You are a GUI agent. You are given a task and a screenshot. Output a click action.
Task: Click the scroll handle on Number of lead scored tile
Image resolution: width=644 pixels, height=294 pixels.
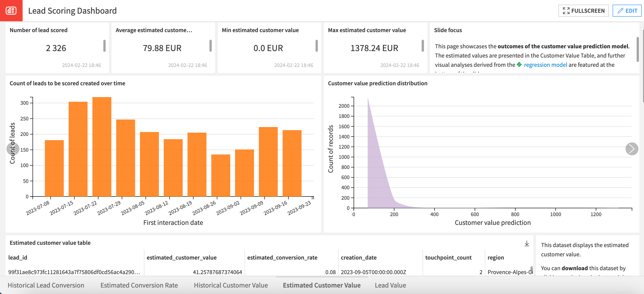pos(104,46)
